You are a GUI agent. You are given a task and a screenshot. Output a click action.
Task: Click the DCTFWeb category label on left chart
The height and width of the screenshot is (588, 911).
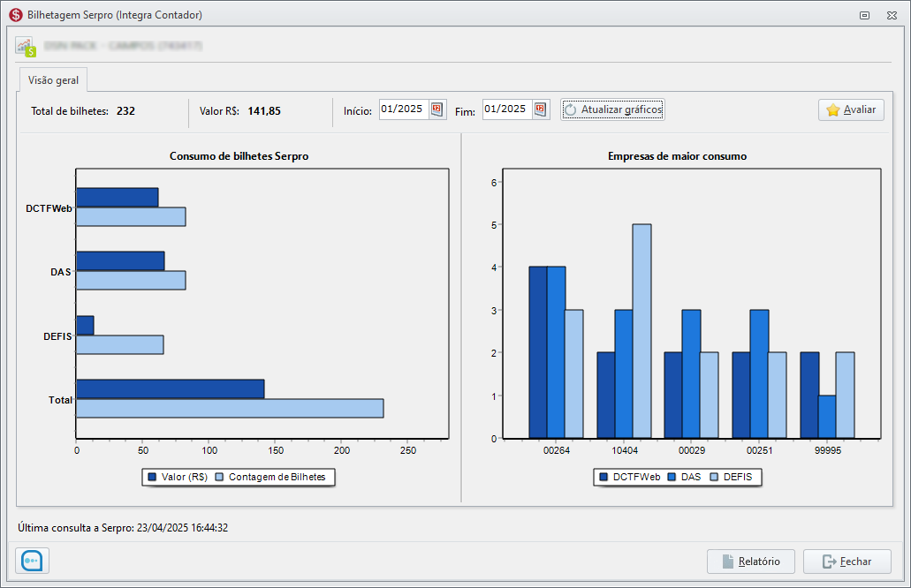[49, 208]
